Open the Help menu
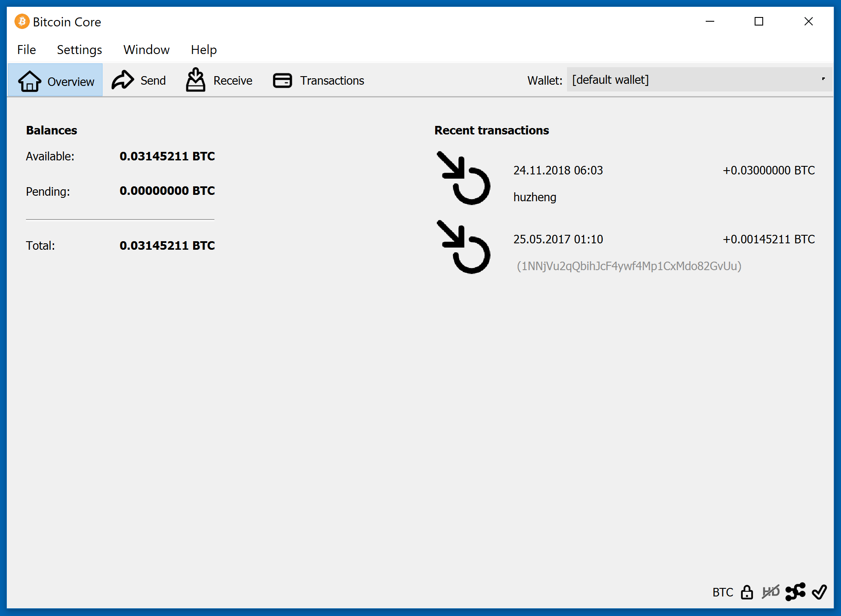The height and width of the screenshot is (616, 841). (x=203, y=50)
